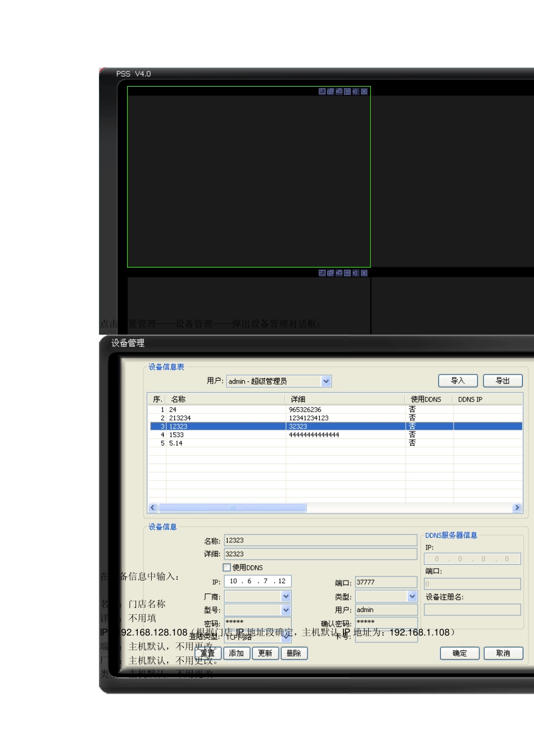534x756 pixels.
Task: Click the 导入 import button
Action: [x=458, y=381]
